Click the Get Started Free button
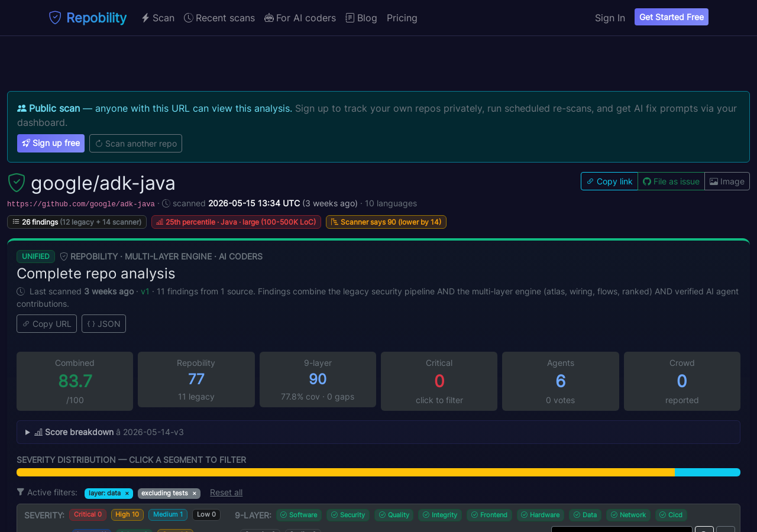 click(x=671, y=17)
